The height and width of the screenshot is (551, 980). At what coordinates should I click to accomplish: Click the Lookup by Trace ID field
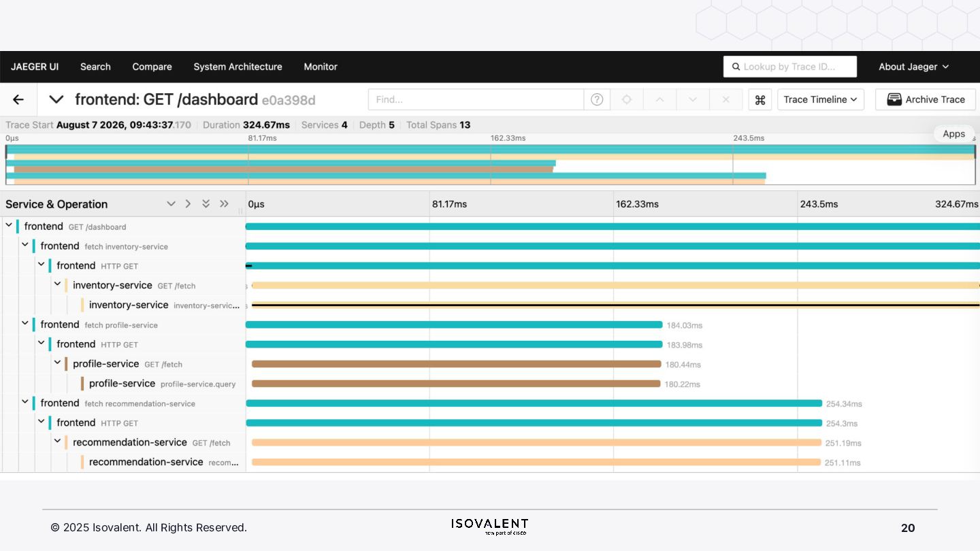coord(790,67)
